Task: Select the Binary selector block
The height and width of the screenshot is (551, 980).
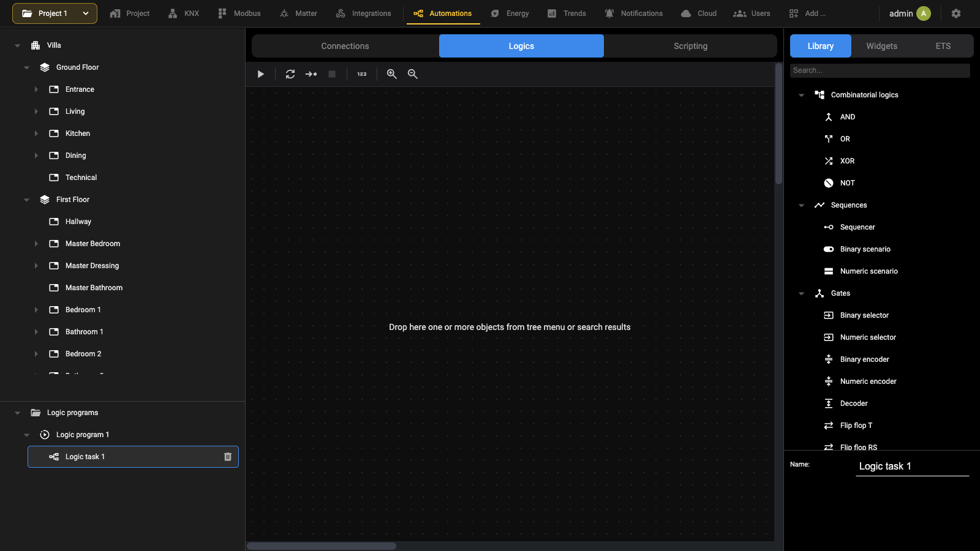Action: point(864,315)
